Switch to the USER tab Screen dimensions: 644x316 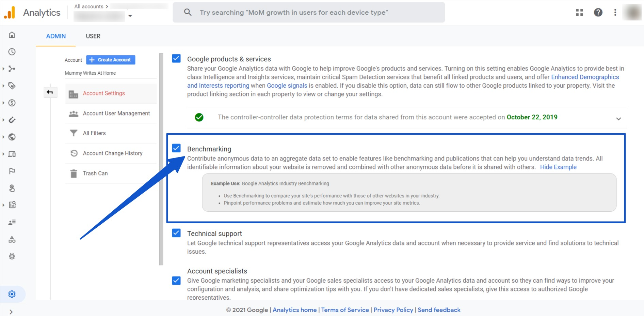coord(93,36)
